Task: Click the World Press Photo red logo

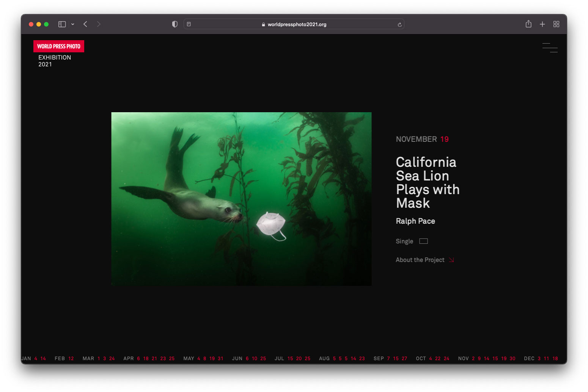Action: [x=59, y=46]
